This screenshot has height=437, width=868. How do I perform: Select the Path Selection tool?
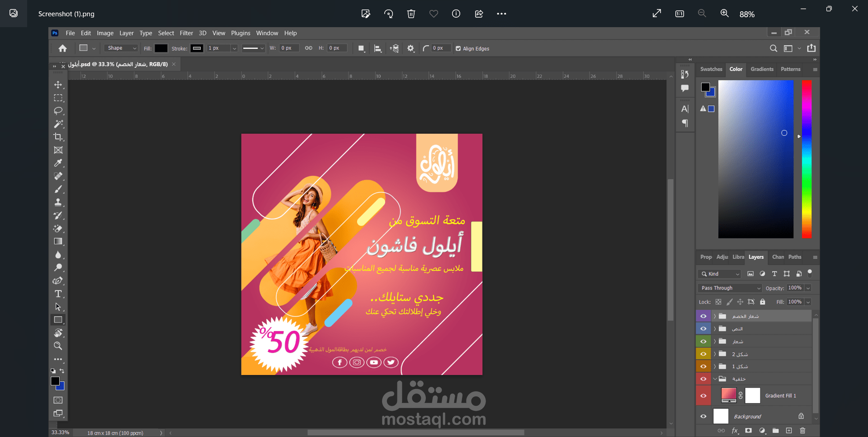(x=58, y=307)
